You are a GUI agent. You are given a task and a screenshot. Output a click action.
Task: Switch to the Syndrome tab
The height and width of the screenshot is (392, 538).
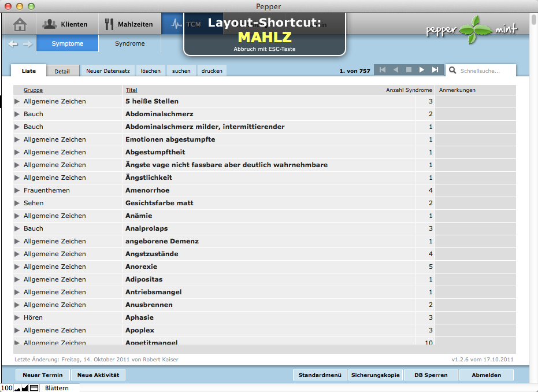[x=129, y=43]
